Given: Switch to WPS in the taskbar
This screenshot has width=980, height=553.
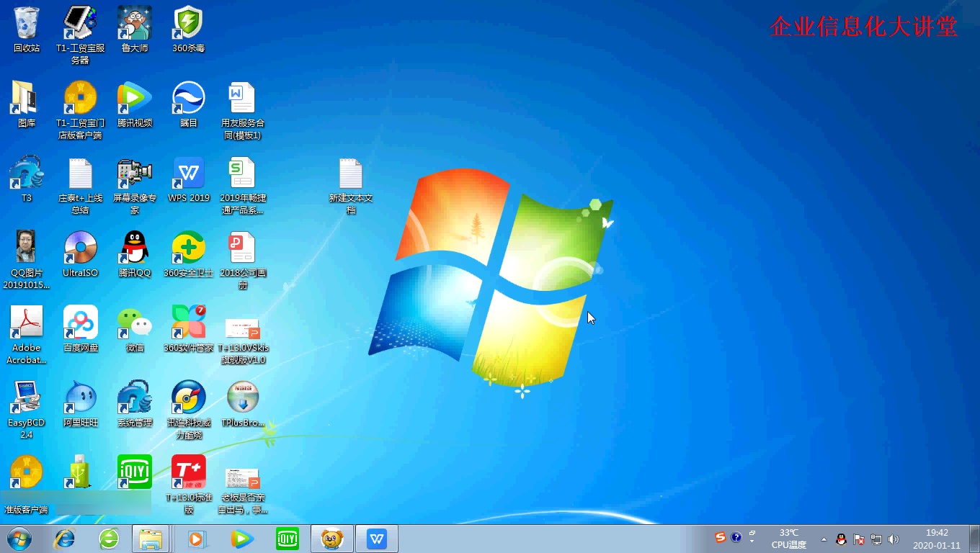Looking at the screenshot, I should (377, 539).
